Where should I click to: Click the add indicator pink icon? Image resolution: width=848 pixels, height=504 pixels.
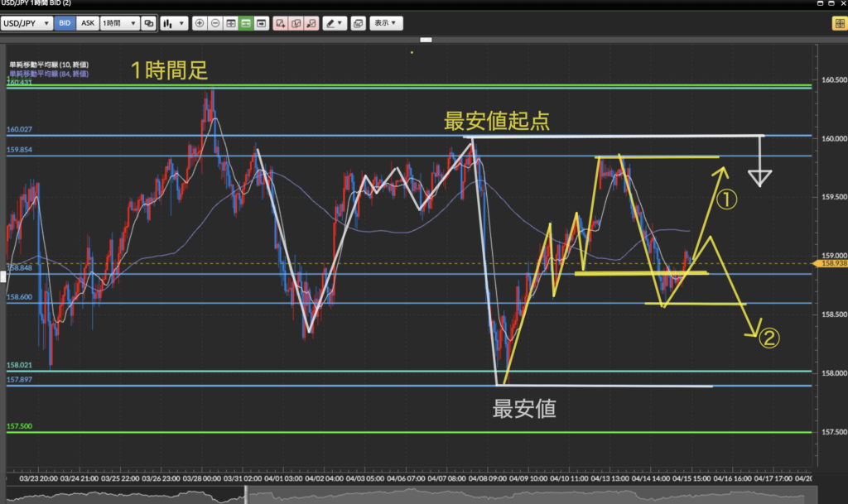[282, 24]
